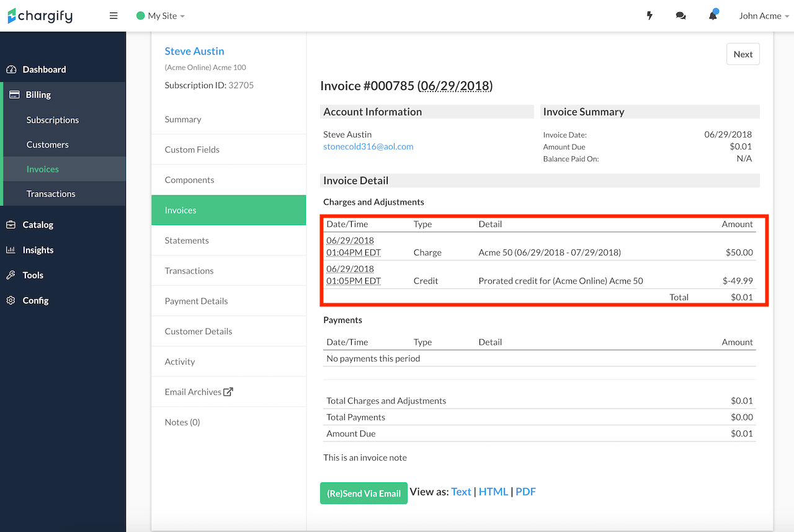Click the Config gear icon
Viewport: 794px width, 532px height.
(x=11, y=301)
